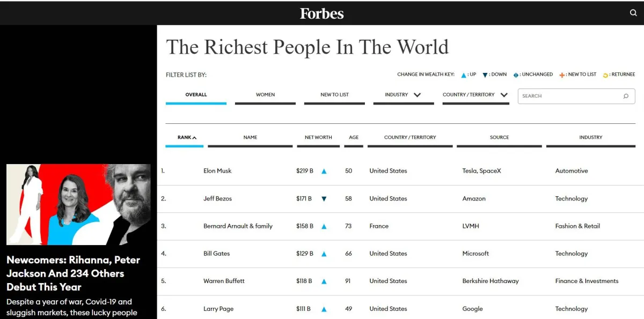Screen dimensions: 644x319
Task: Click the orange New To List key icon
Action: pos(562,75)
